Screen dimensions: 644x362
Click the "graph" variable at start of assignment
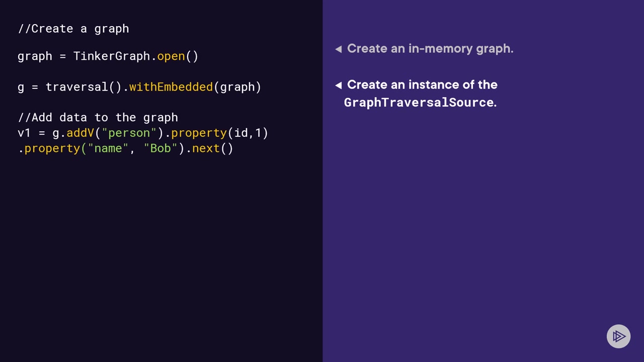pyautogui.click(x=35, y=56)
